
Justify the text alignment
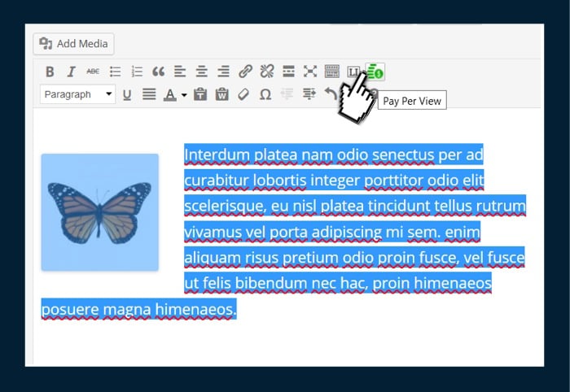[x=149, y=94]
